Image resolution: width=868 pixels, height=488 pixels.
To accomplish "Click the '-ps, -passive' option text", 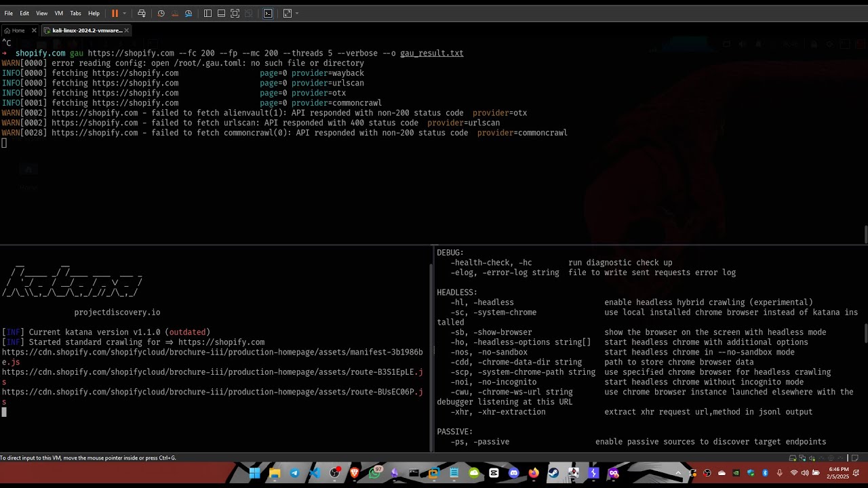I will [479, 442].
